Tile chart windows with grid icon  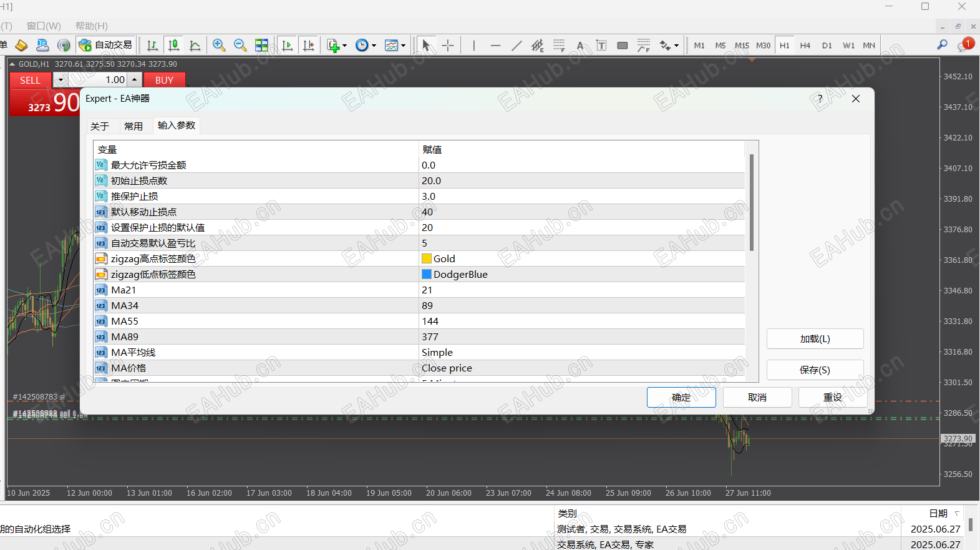pyautogui.click(x=261, y=45)
